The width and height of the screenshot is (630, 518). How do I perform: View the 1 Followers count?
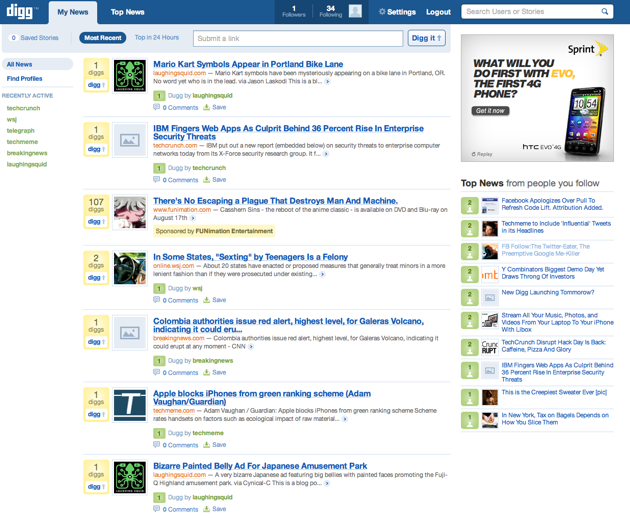coord(294,11)
